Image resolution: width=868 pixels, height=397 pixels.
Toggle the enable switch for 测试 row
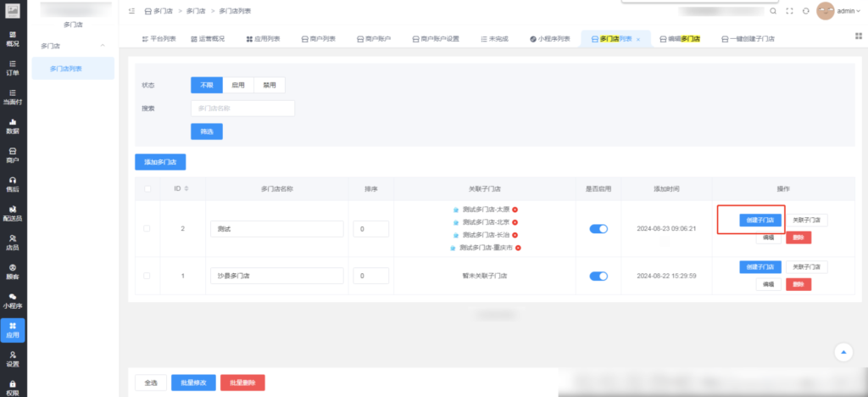pos(598,229)
